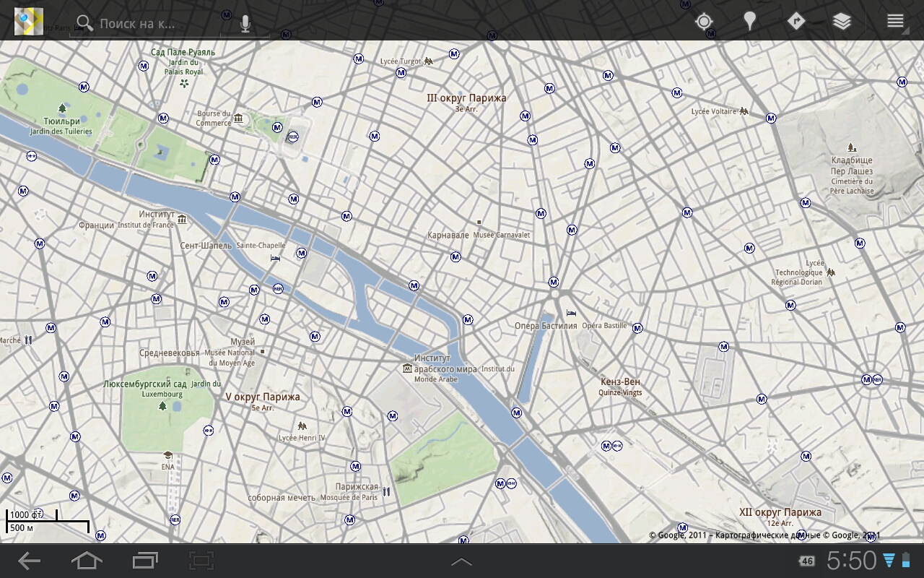Select the "XII округ Парижа" district label
The height and width of the screenshot is (578, 924).
pyautogui.click(x=780, y=512)
